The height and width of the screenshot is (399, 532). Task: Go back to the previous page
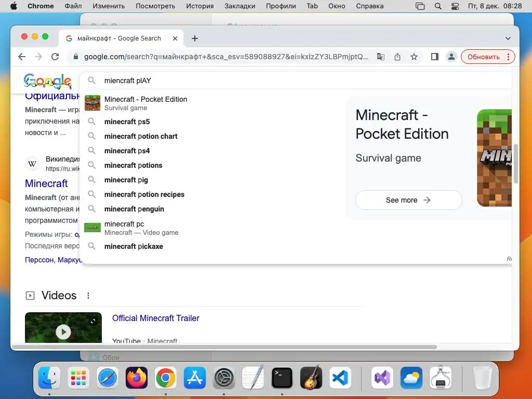click(22, 57)
